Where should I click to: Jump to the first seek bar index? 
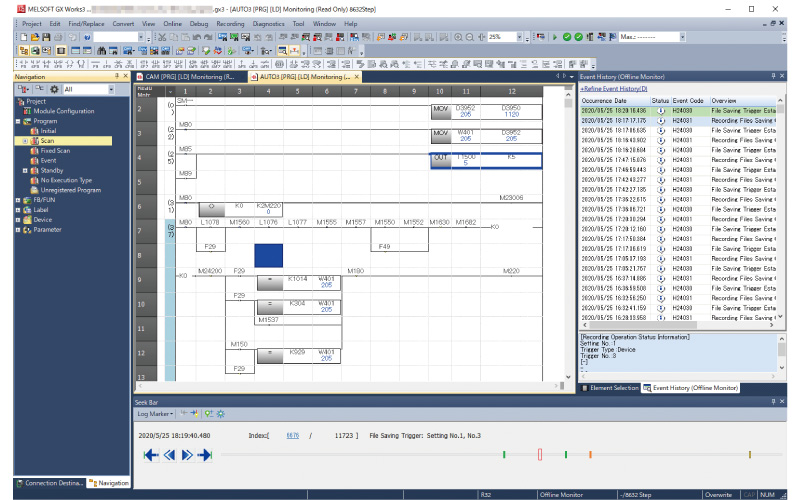tap(151, 455)
